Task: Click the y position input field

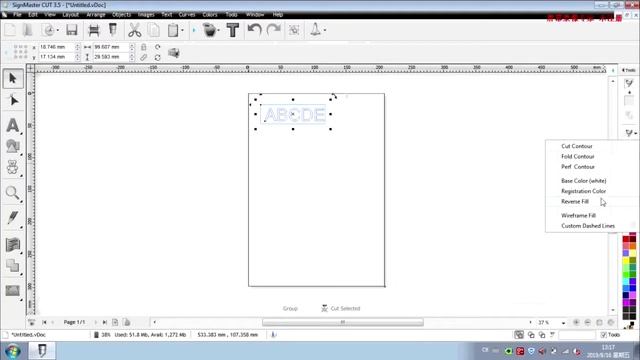Action: (x=56, y=57)
